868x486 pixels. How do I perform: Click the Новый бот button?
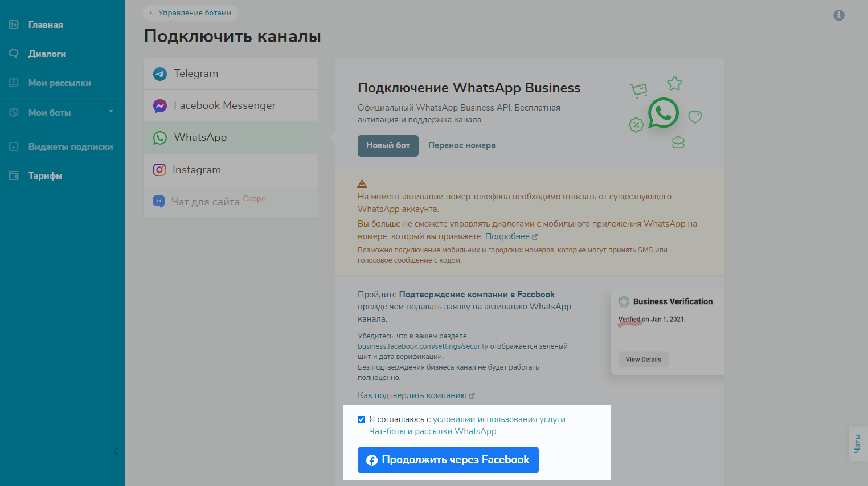point(388,145)
